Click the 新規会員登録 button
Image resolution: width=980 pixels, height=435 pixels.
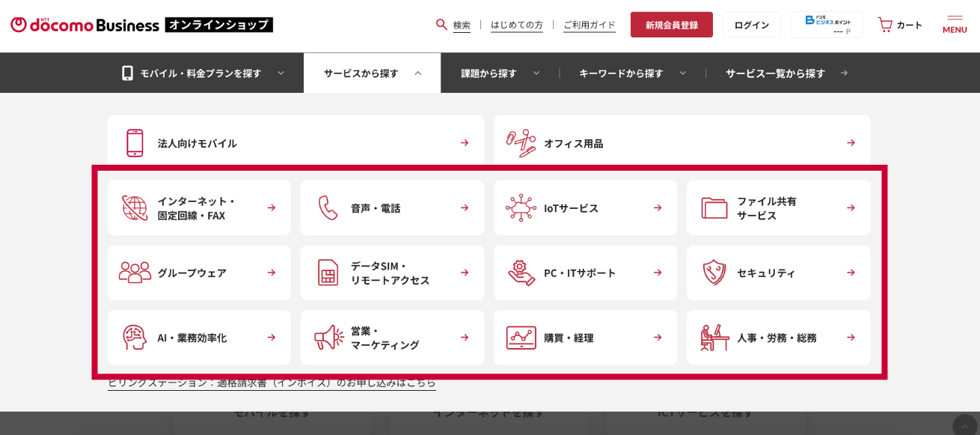point(671,25)
